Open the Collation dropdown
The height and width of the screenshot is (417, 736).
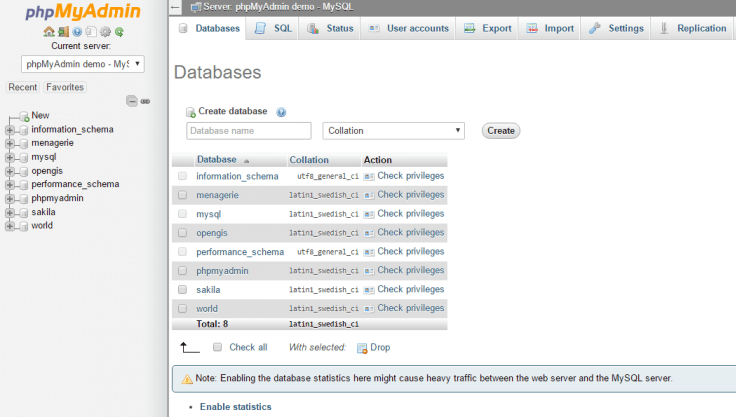coord(393,131)
